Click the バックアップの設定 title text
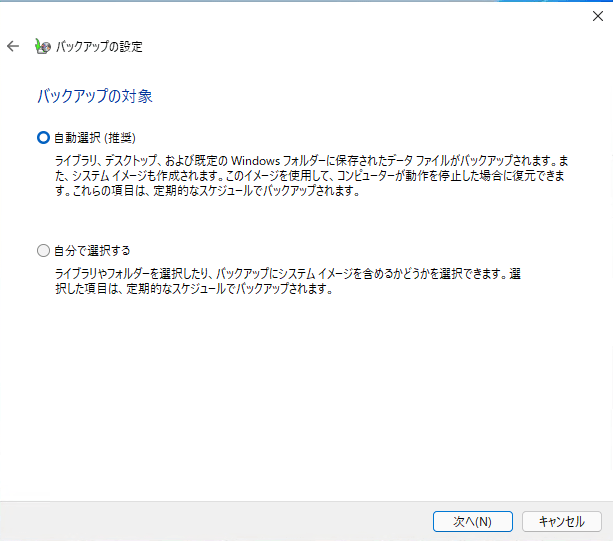The width and height of the screenshot is (613, 541). pyautogui.click(x=99, y=47)
